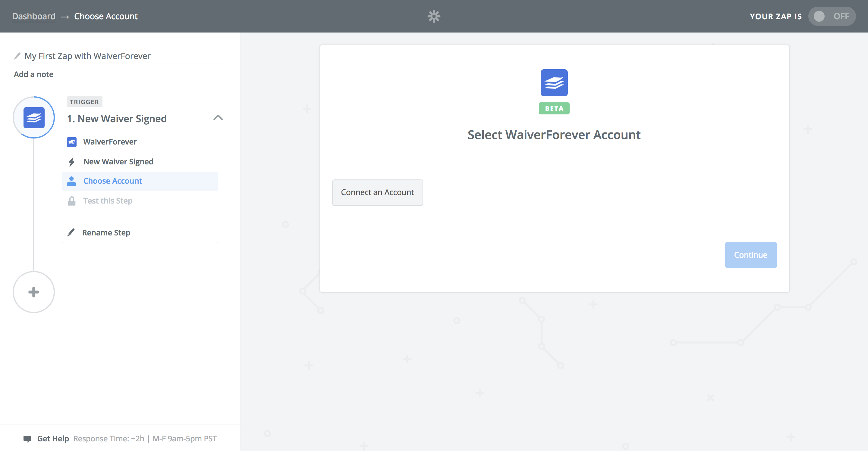The width and height of the screenshot is (868, 451).
Task: Click the lightning bolt trigger icon
Action: click(71, 162)
